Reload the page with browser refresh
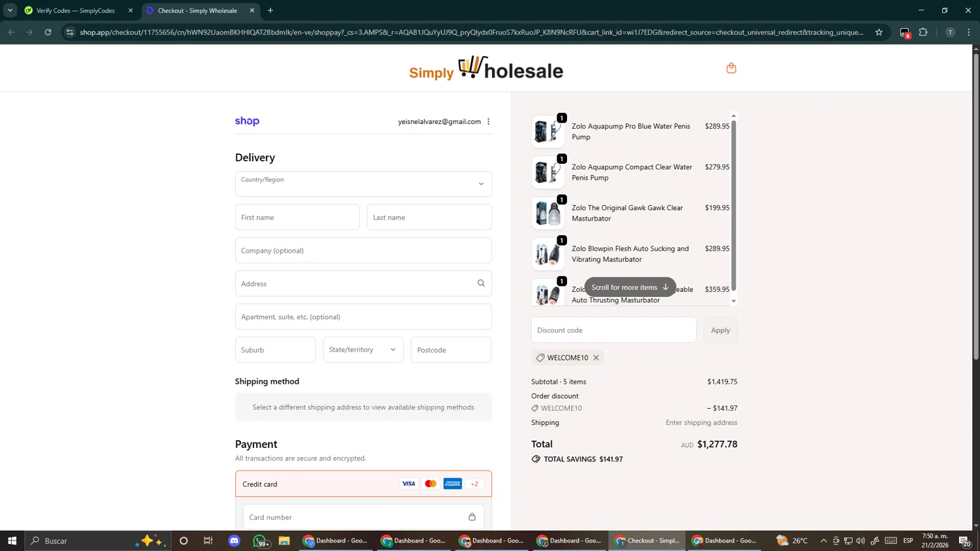Viewport: 980px width, 551px height. tap(48, 32)
